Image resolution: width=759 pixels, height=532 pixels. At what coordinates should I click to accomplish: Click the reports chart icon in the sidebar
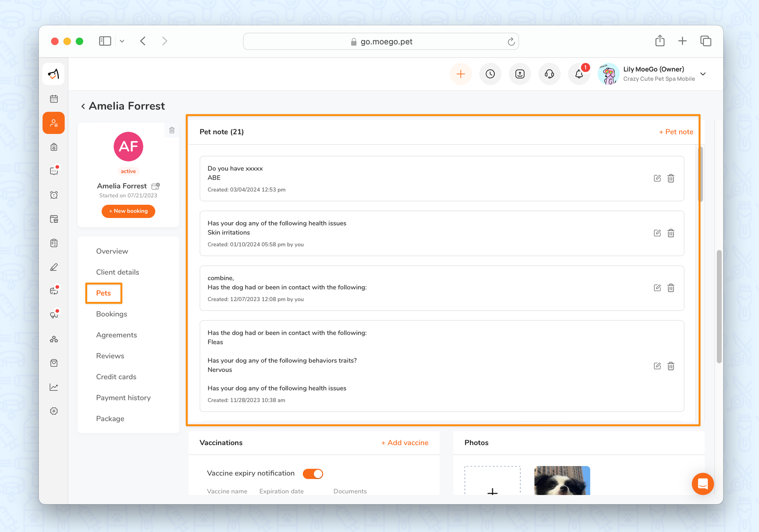coord(54,387)
